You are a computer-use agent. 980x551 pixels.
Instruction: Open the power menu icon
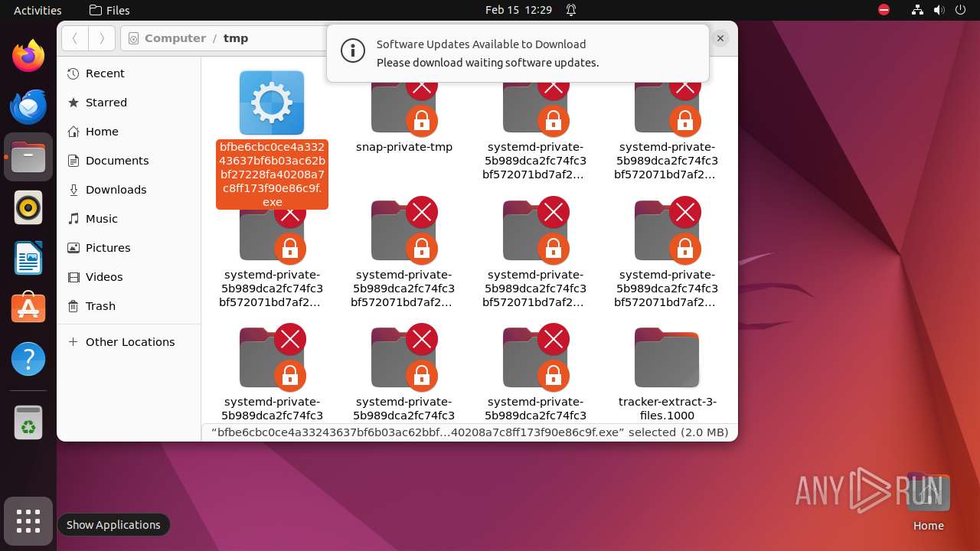961,10
